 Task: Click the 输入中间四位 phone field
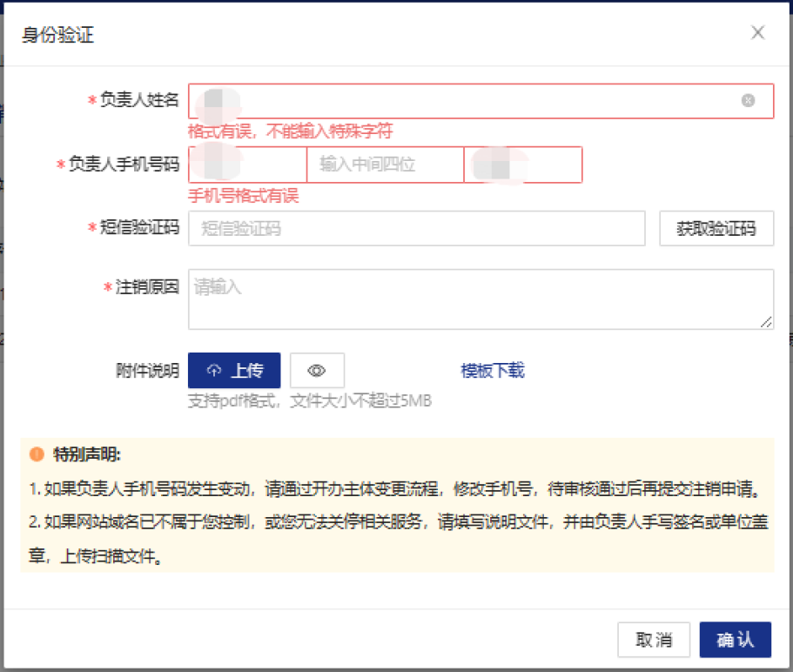point(385,165)
